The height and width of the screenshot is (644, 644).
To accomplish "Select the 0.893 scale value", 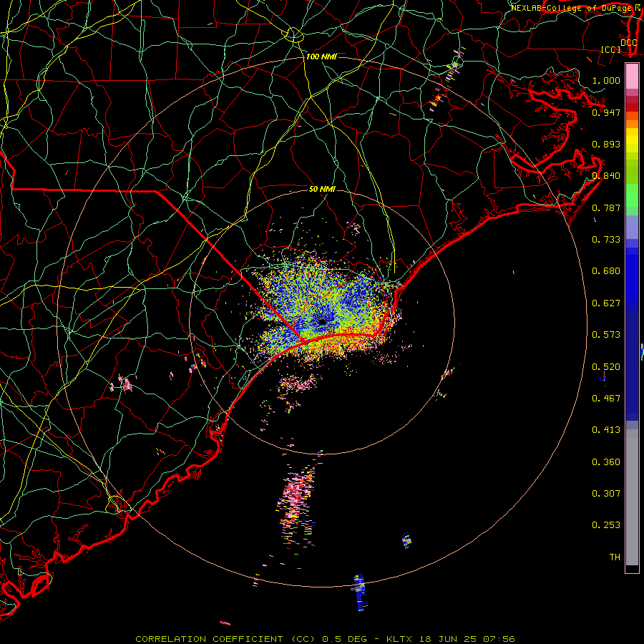I will (606, 144).
